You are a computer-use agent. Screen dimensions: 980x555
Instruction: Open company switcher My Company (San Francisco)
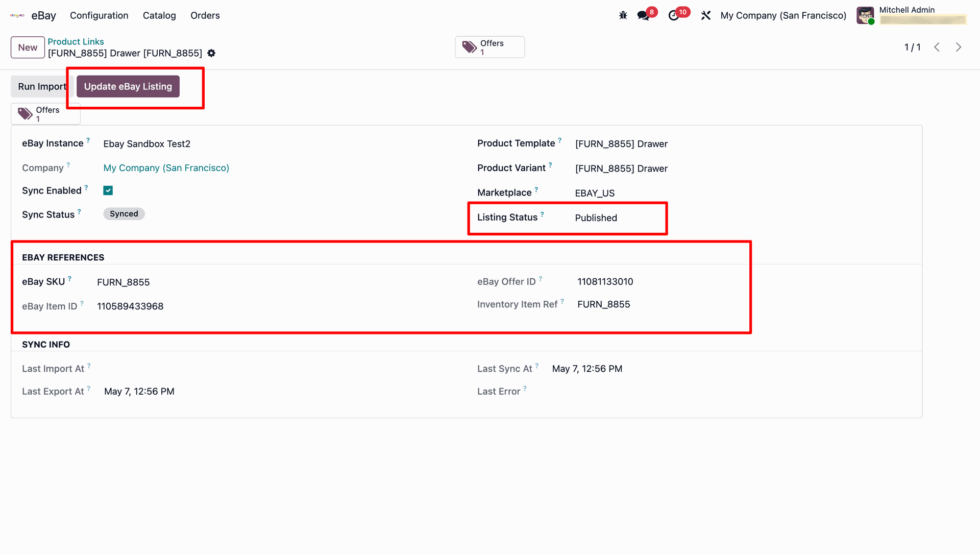coord(783,15)
